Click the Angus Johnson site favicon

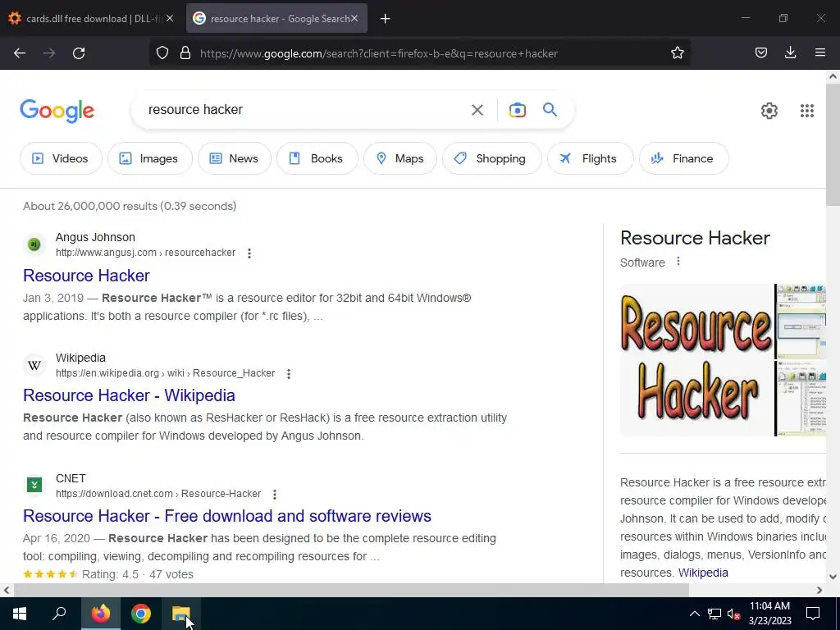pos(34,244)
